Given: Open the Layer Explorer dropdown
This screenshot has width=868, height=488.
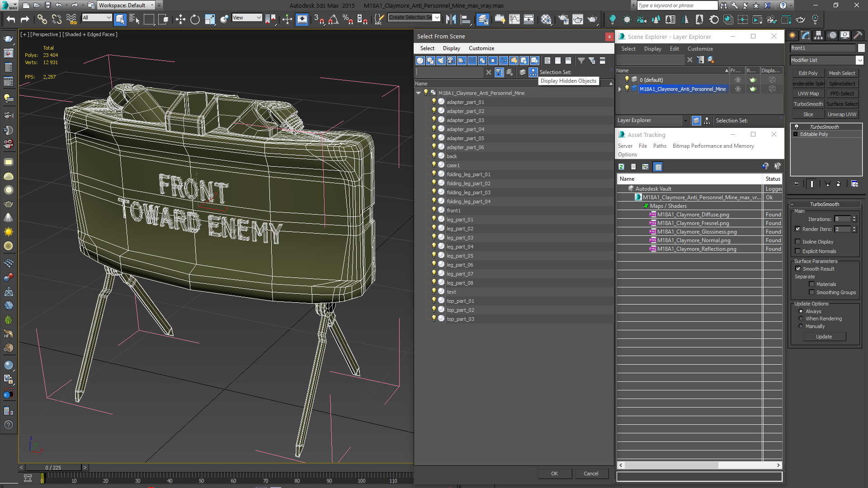Looking at the screenshot, I should click(652, 121).
